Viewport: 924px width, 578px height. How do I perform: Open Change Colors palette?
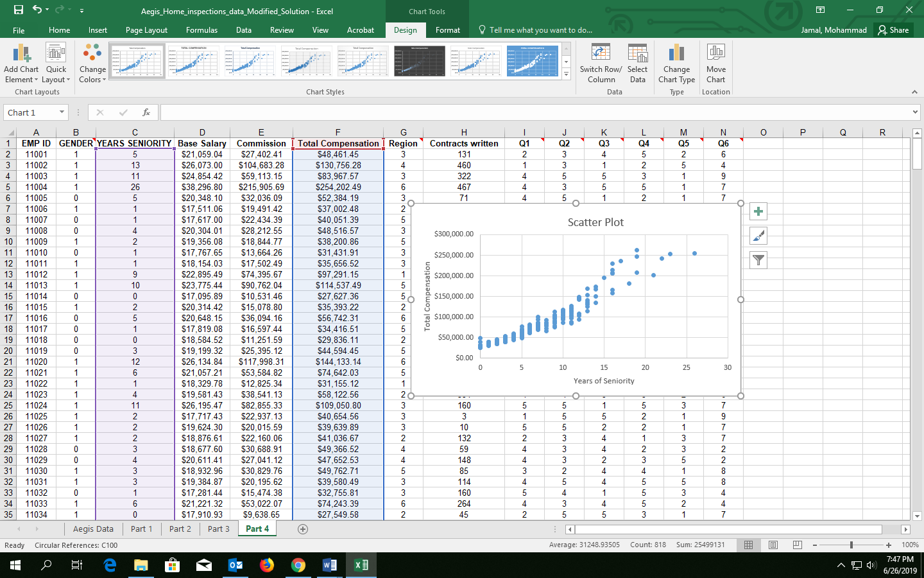coord(92,64)
